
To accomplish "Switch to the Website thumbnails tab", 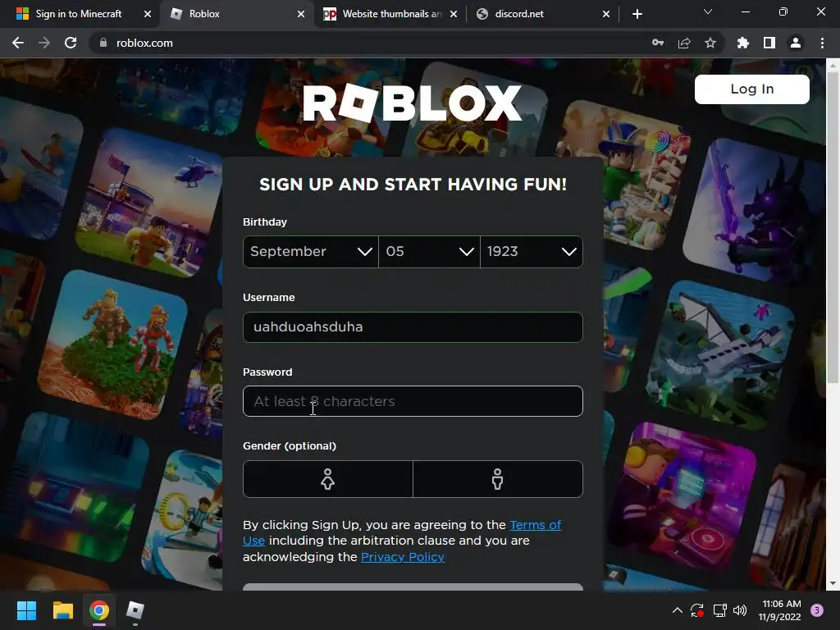I will (391, 14).
